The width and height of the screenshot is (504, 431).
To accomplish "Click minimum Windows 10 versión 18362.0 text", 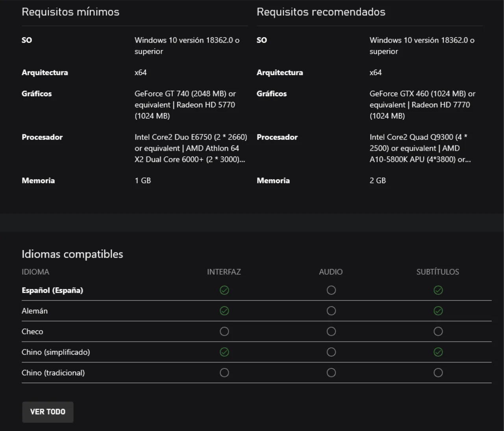I will [x=187, y=46].
